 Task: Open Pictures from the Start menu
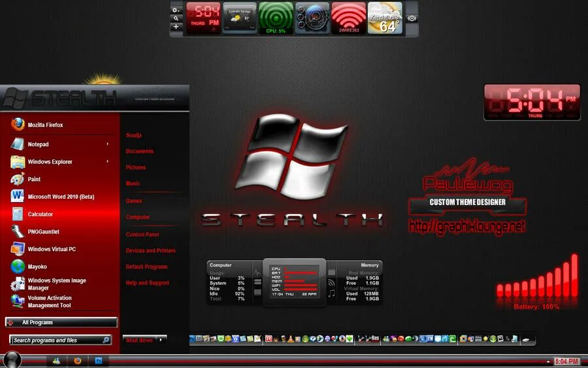[135, 167]
